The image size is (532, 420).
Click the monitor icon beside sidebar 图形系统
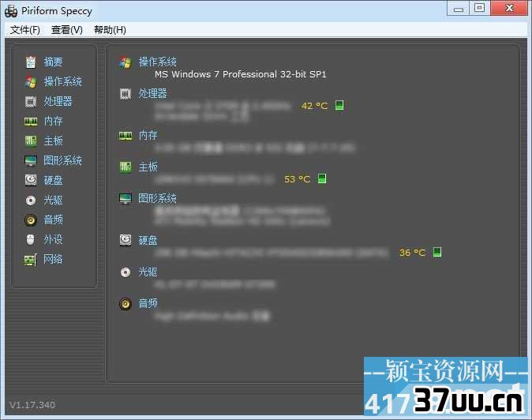pyautogui.click(x=31, y=160)
